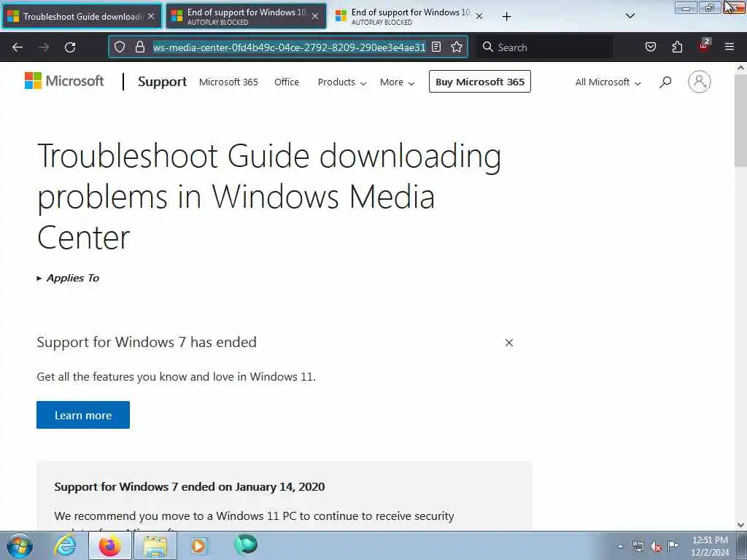Launch Internet Explorer from taskbar

tap(65, 545)
